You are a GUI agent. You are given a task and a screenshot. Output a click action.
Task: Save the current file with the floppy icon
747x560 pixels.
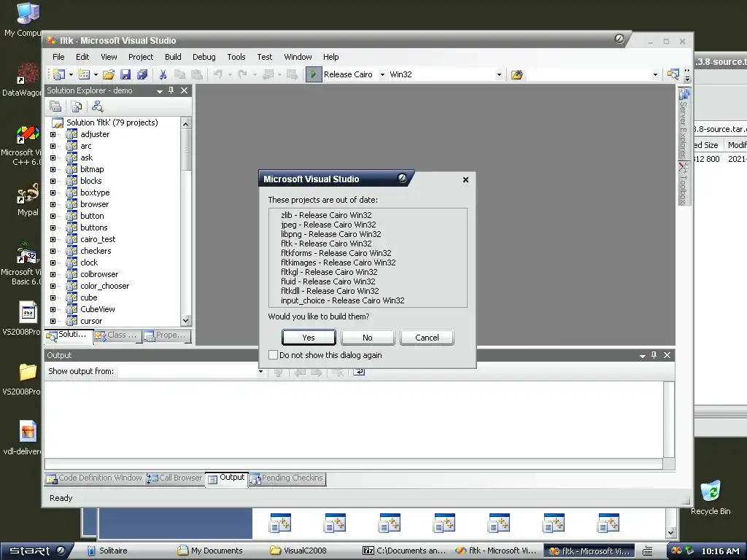point(125,74)
